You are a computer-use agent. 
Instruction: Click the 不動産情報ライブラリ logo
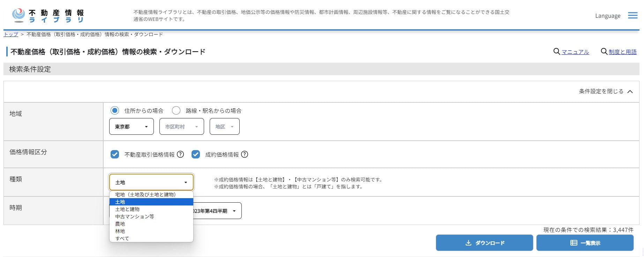[48, 16]
